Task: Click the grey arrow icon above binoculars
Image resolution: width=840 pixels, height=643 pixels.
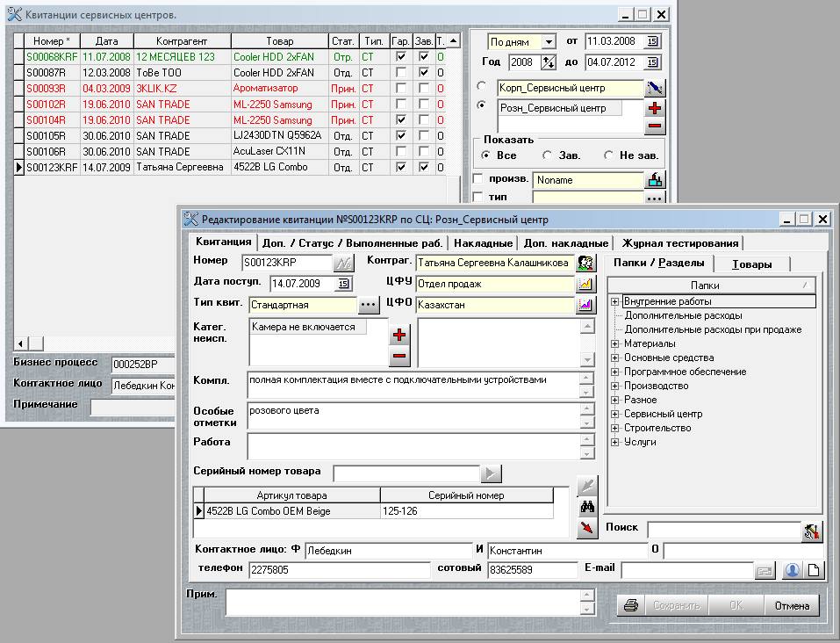Action: [x=587, y=486]
